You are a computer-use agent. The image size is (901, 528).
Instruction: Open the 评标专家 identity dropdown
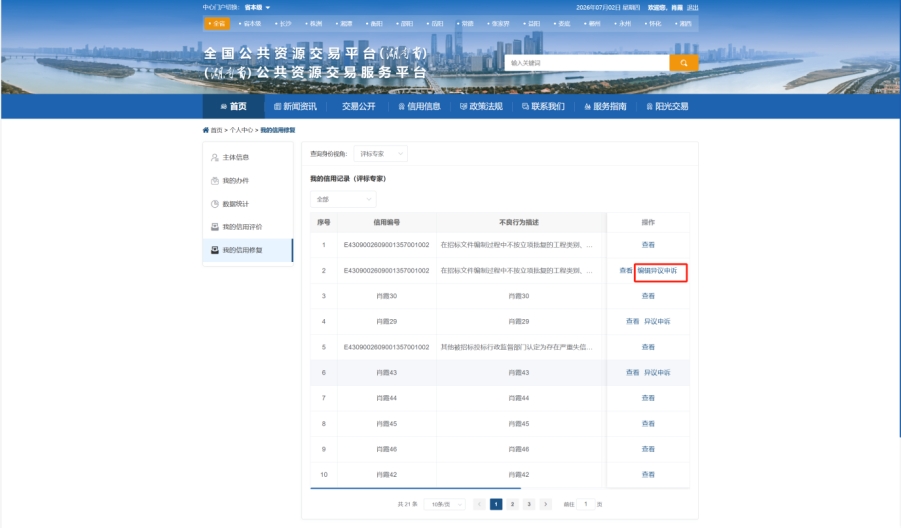click(380, 153)
